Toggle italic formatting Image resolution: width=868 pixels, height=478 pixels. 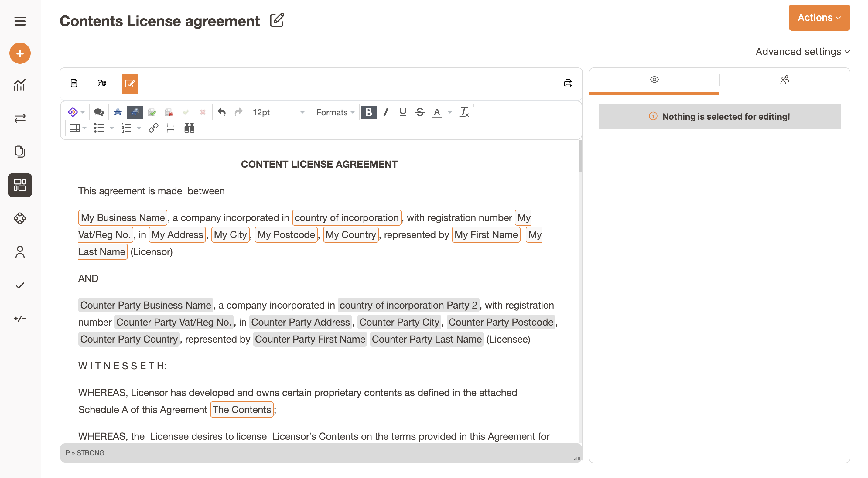click(386, 112)
